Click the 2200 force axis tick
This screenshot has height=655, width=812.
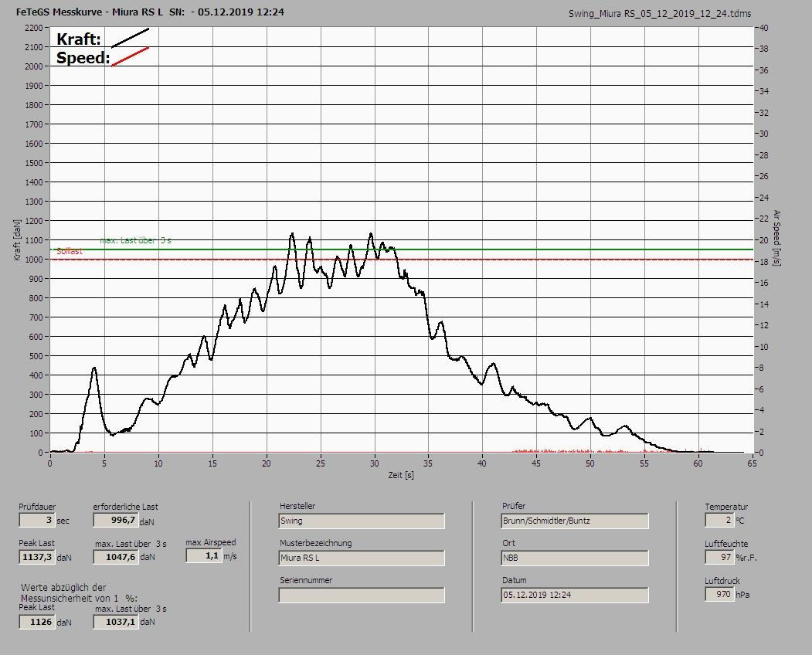point(34,28)
